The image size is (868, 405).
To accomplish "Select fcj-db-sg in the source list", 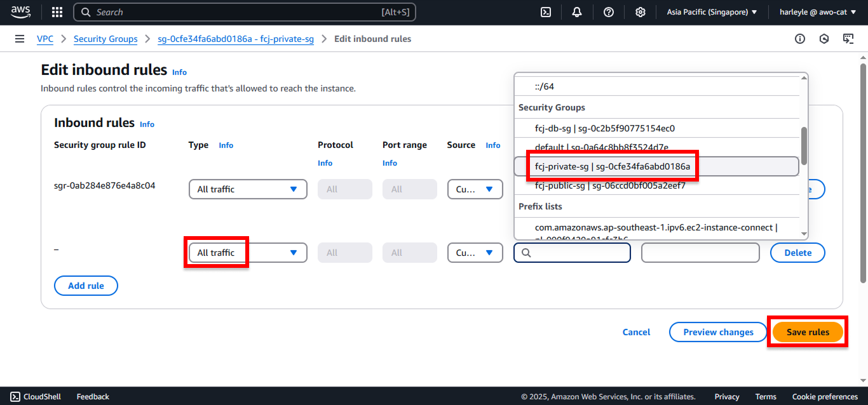I will click(x=656, y=128).
